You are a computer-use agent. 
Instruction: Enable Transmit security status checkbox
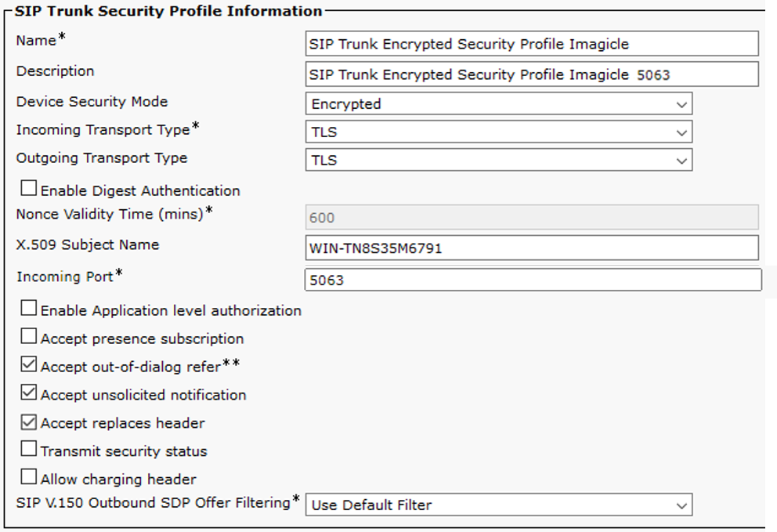(x=29, y=450)
